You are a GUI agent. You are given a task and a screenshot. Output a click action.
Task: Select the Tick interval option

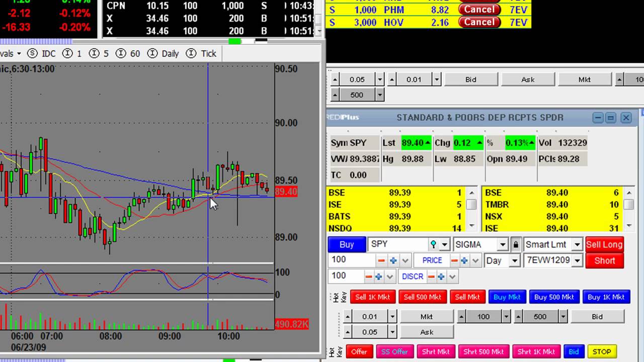tap(201, 53)
